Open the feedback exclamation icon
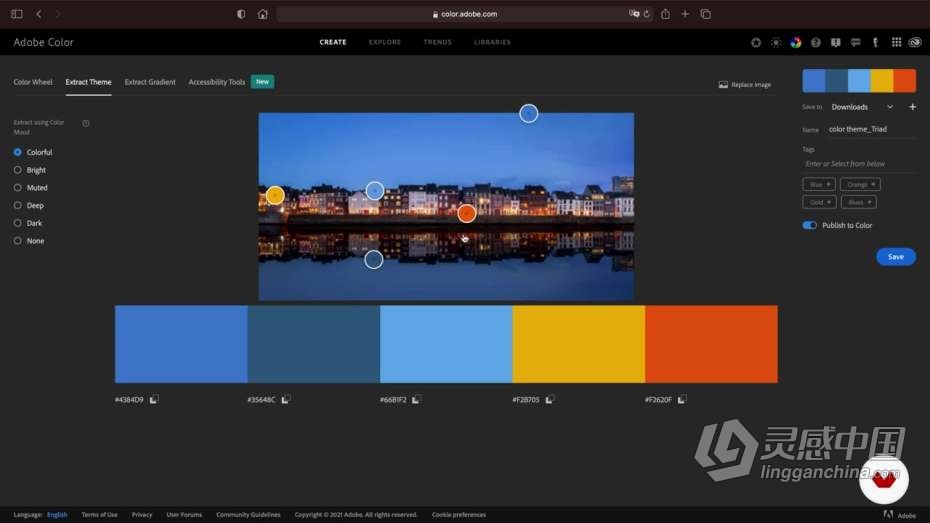 click(x=836, y=42)
